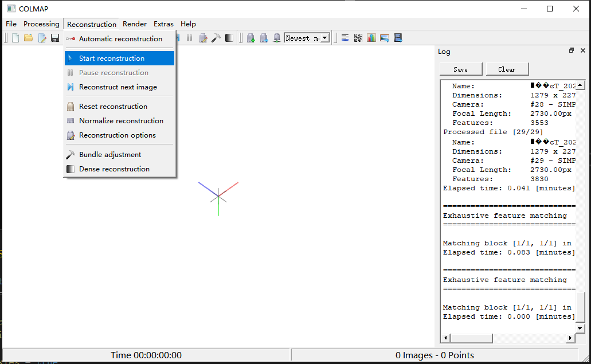Open the Render menu
This screenshot has width=591, height=364.
click(135, 24)
